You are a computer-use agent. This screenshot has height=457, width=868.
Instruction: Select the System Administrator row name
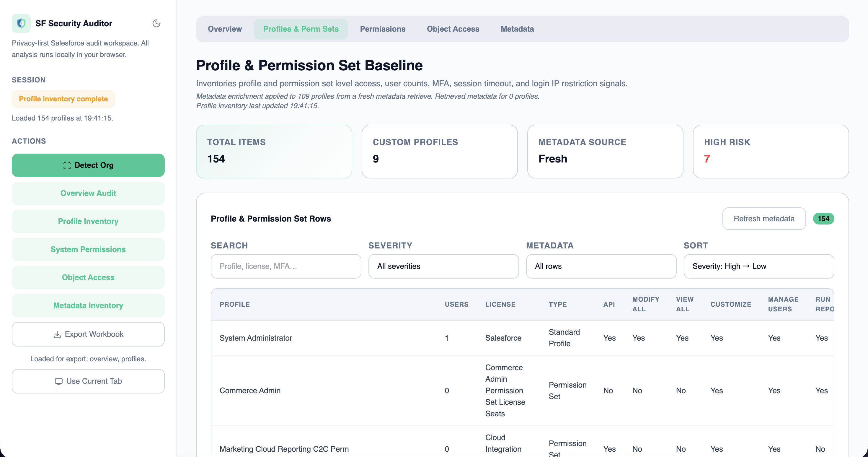tap(256, 338)
